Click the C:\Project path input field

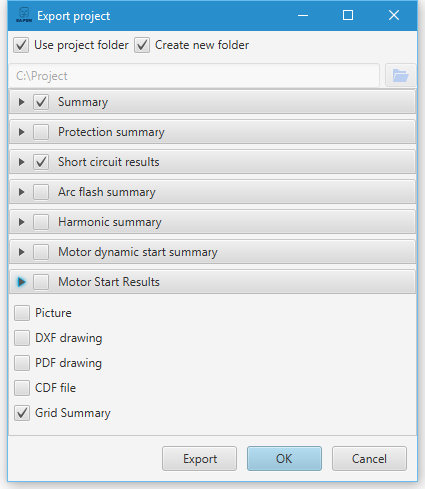[194, 76]
